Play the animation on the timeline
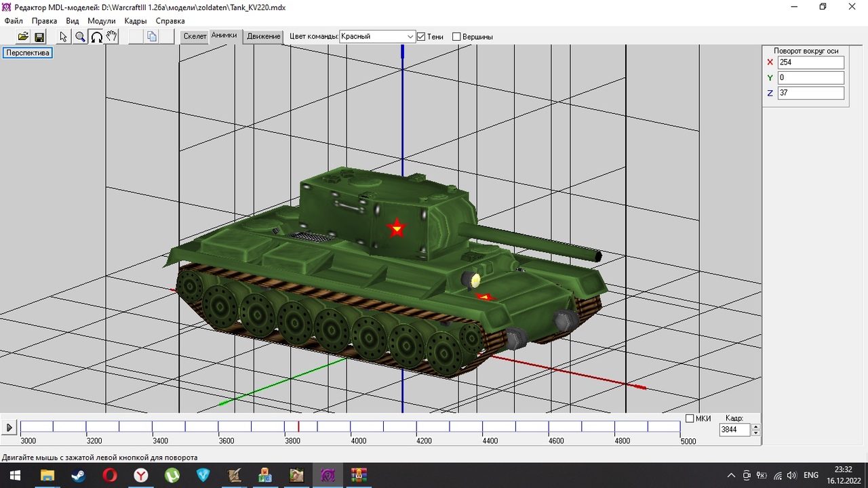The image size is (868, 488). (x=9, y=428)
